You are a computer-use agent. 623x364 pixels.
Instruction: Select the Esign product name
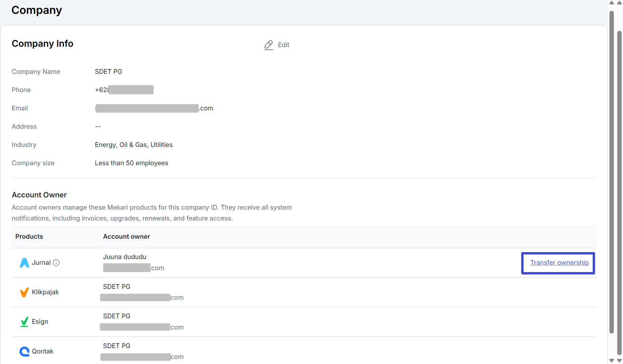(40, 322)
